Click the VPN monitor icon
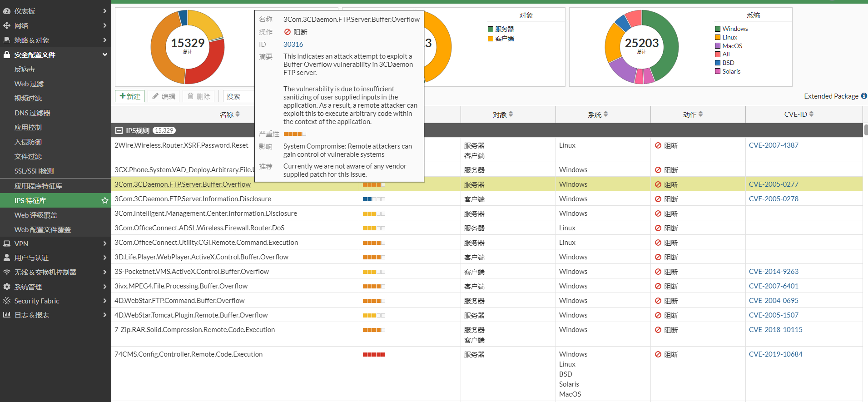Image resolution: width=868 pixels, height=402 pixels. (x=7, y=243)
